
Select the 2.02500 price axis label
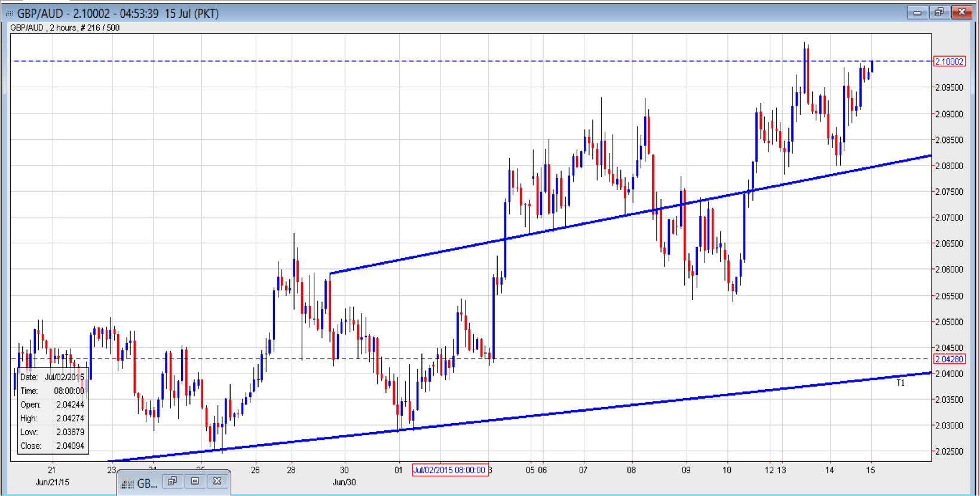[x=950, y=452]
